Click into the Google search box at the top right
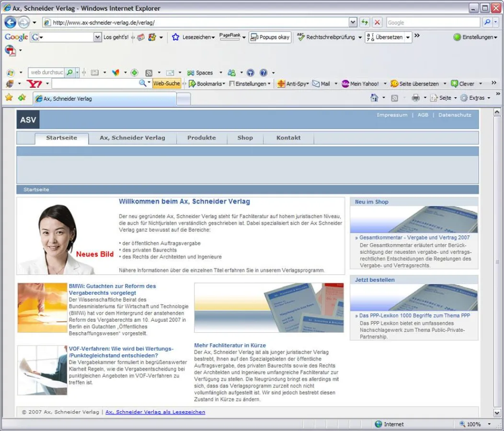This screenshot has width=504, height=431. coord(432,23)
